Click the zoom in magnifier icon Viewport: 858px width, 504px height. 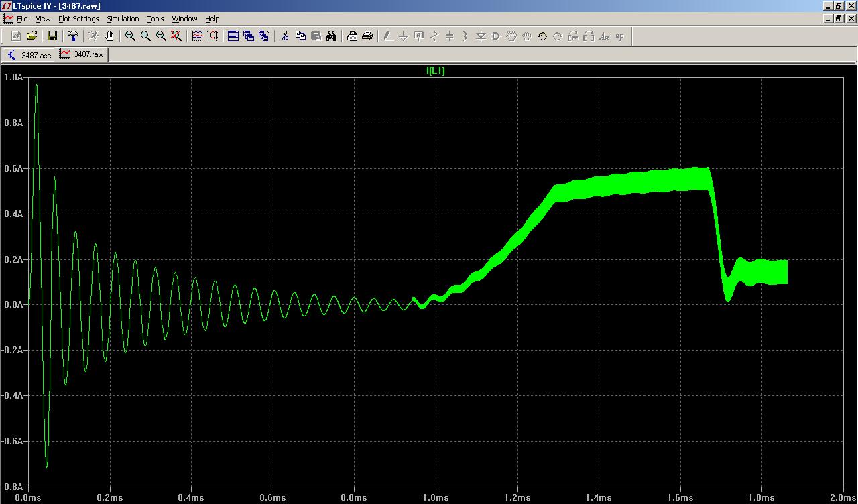pos(130,36)
